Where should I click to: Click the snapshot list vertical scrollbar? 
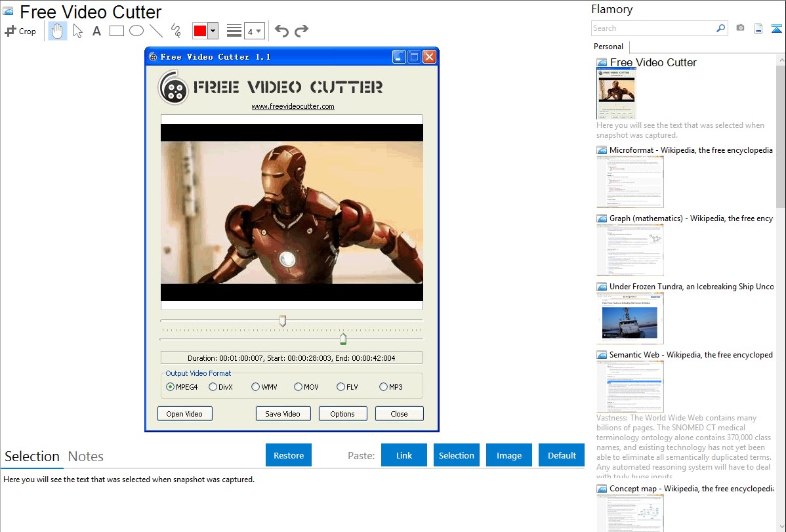pos(781,135)
